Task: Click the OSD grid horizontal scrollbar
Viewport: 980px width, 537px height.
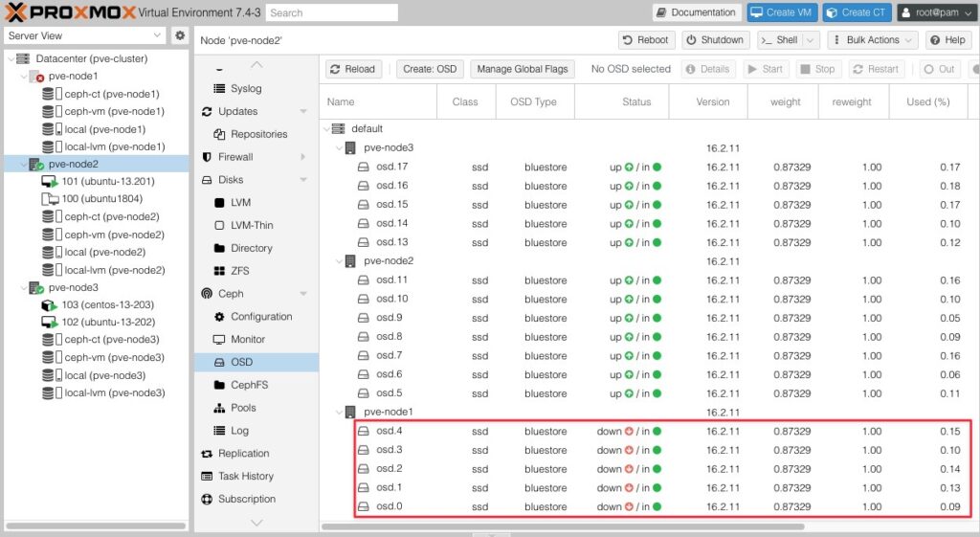Action: [563, 526]
